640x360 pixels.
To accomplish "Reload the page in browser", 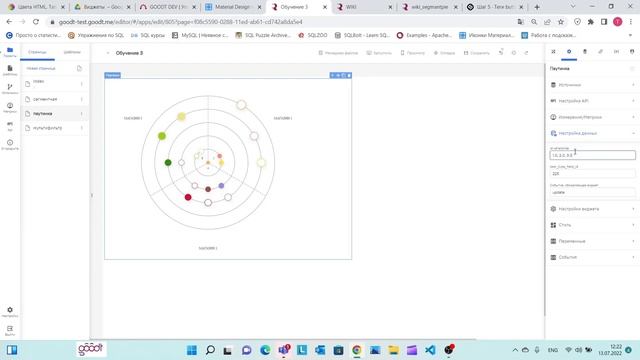I will pos(36,22).
